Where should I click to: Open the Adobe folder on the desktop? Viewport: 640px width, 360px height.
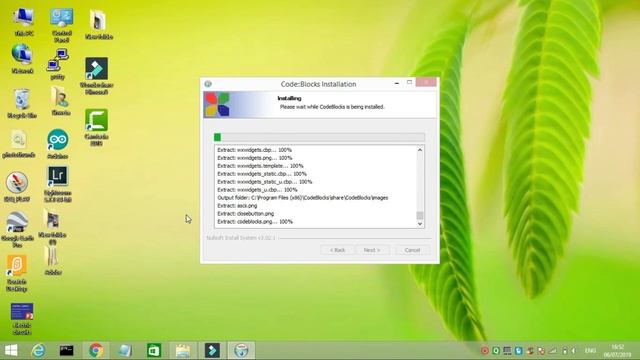53,260
